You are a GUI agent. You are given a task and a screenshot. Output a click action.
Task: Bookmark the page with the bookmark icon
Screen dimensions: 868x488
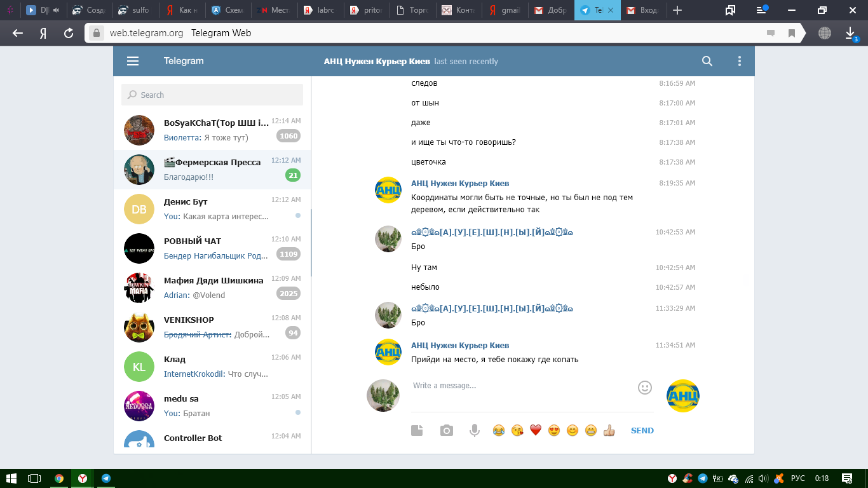coord(792,33)
